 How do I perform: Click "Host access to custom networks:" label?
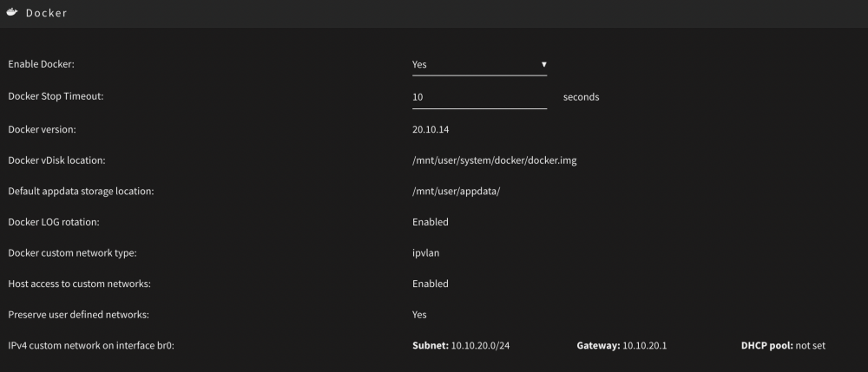click(x=80, y=284)
